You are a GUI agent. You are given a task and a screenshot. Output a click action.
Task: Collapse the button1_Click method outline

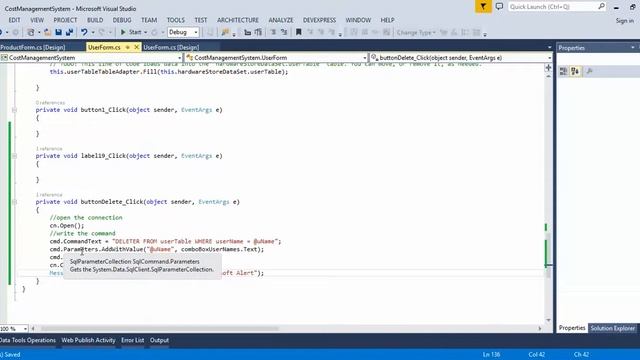point(14,110)
